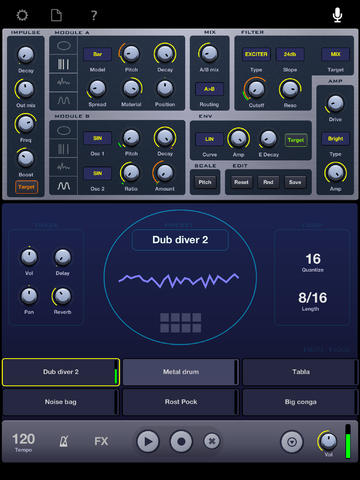This screenshot has height=480, width=360.
Task: Edit the Dub diver 2 preset name
Action: coord(180,240)
